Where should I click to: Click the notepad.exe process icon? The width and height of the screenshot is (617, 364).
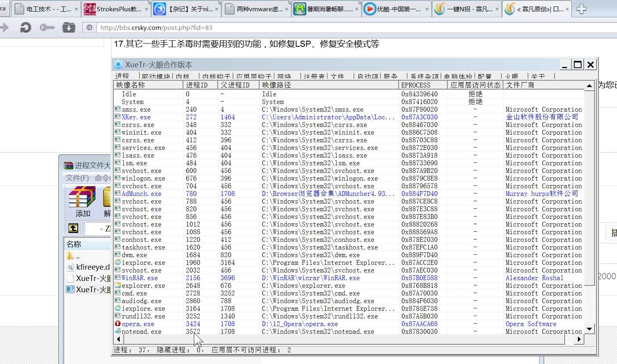coord(118,331)
